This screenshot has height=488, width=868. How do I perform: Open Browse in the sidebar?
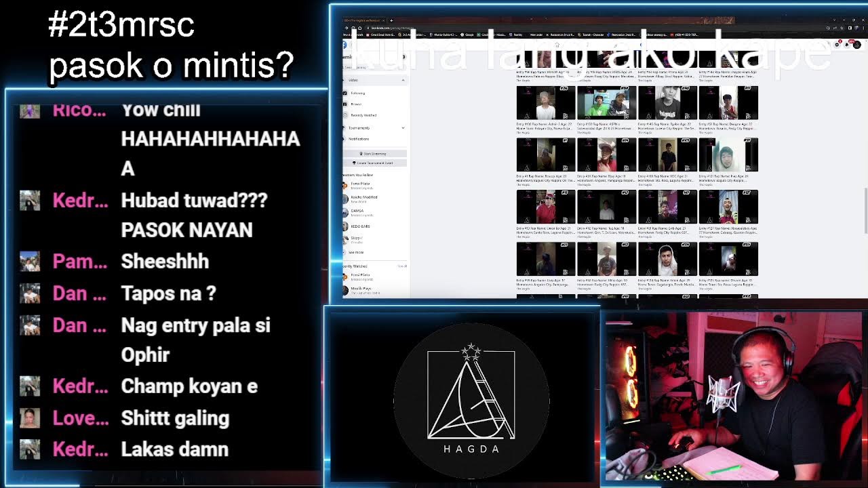tap(356, 104)
